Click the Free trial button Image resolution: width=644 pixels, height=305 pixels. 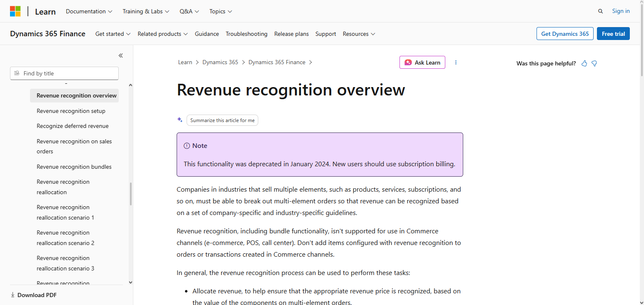point(613,34)
